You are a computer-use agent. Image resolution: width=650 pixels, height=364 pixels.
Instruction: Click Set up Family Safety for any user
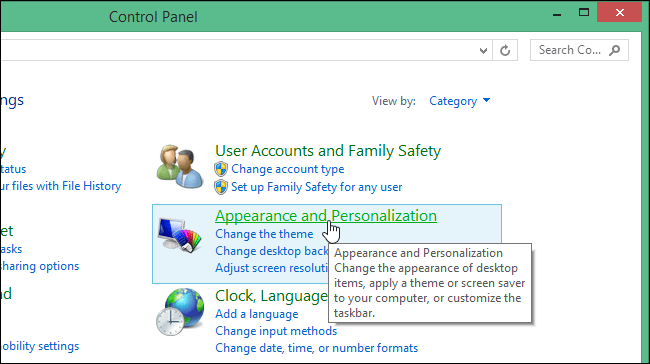tap(317, 187)
